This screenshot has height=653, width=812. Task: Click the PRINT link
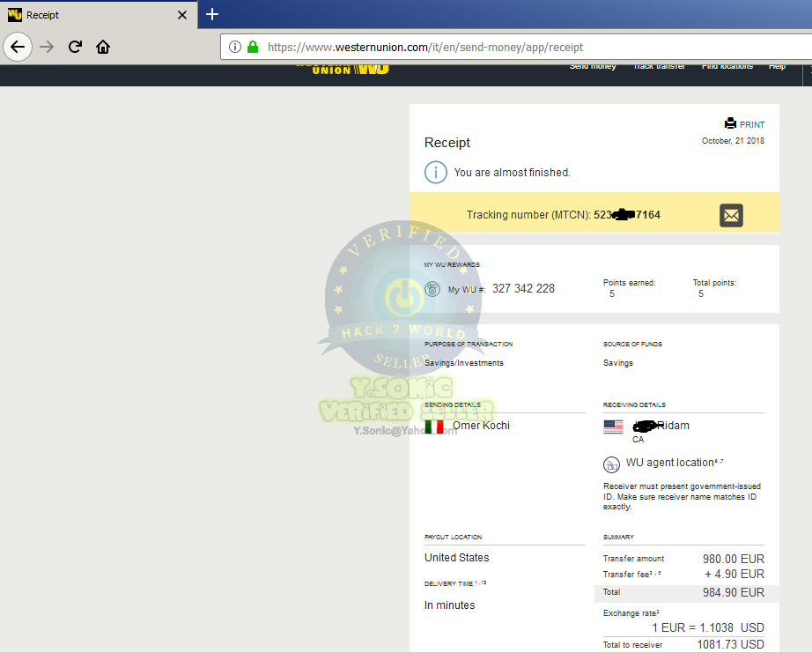752,125
